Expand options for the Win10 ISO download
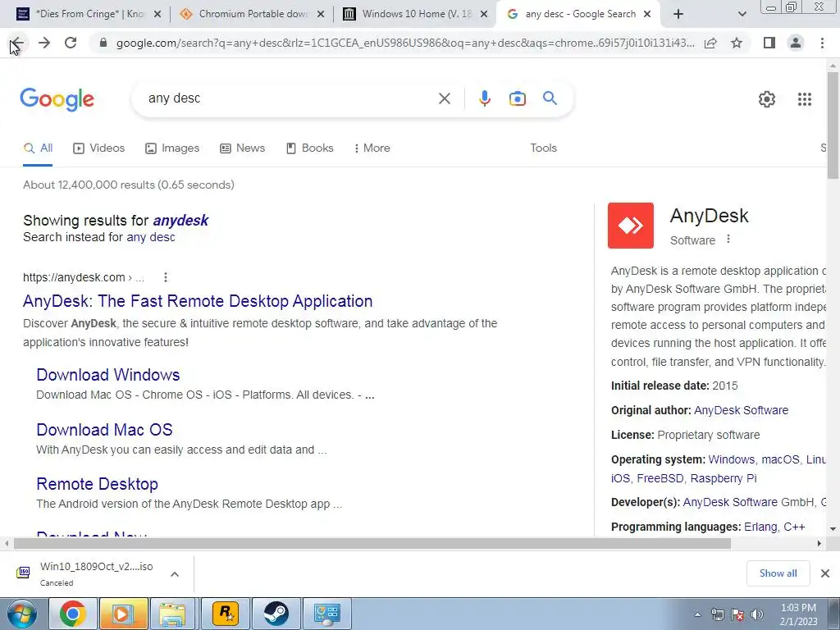Viewport: 840px width, 630px height. click(175, 574)
